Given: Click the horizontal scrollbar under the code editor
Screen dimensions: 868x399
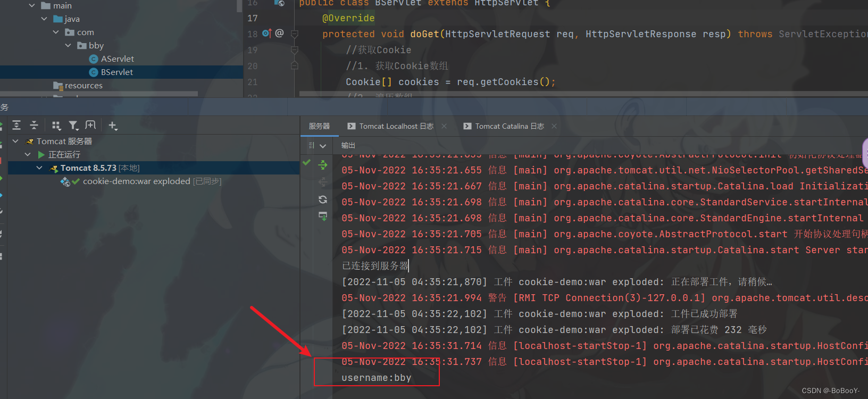Looking at the screenshot, I should [583, 94].
